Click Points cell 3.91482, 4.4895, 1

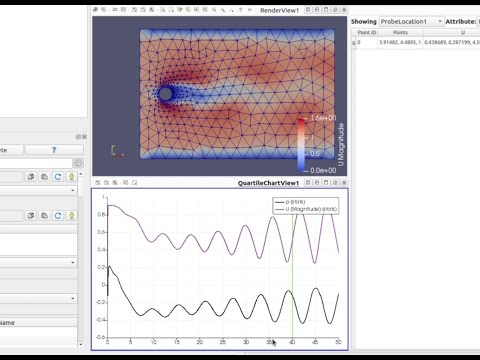click(400, 43)
